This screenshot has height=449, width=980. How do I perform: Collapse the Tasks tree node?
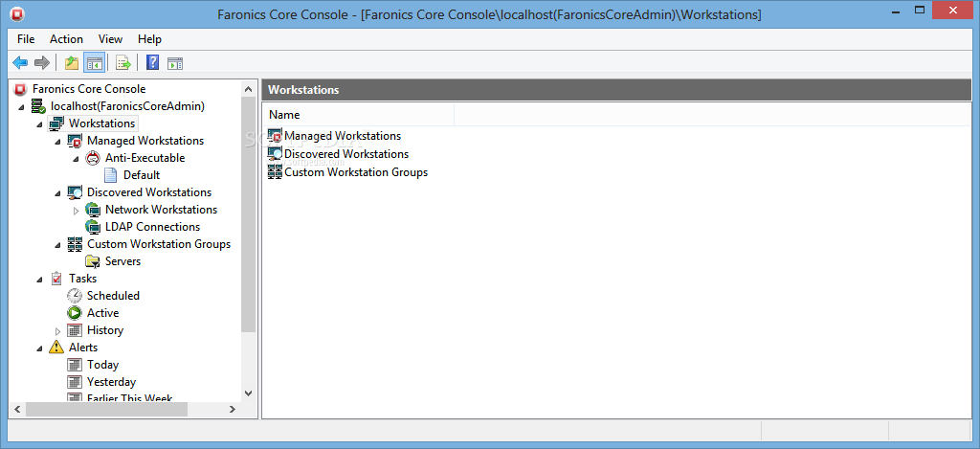pyautogui.click(x=40, y=280)
